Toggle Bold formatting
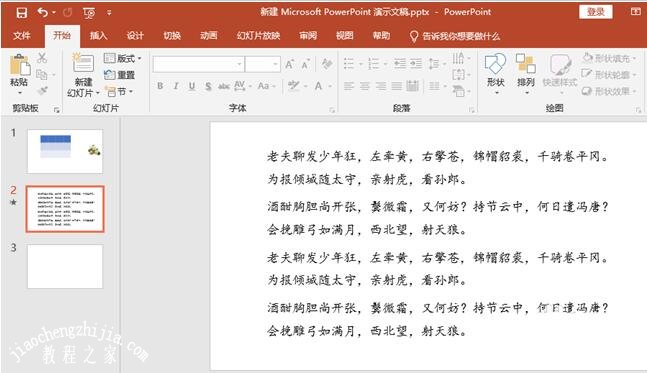Viewport: 647px width, 373px height. click(160, 86)
